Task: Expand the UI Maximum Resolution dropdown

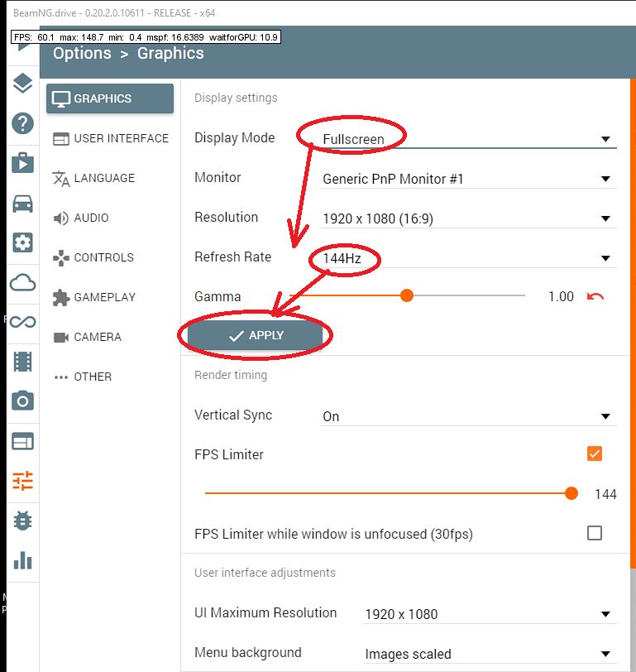Action: 490,614
